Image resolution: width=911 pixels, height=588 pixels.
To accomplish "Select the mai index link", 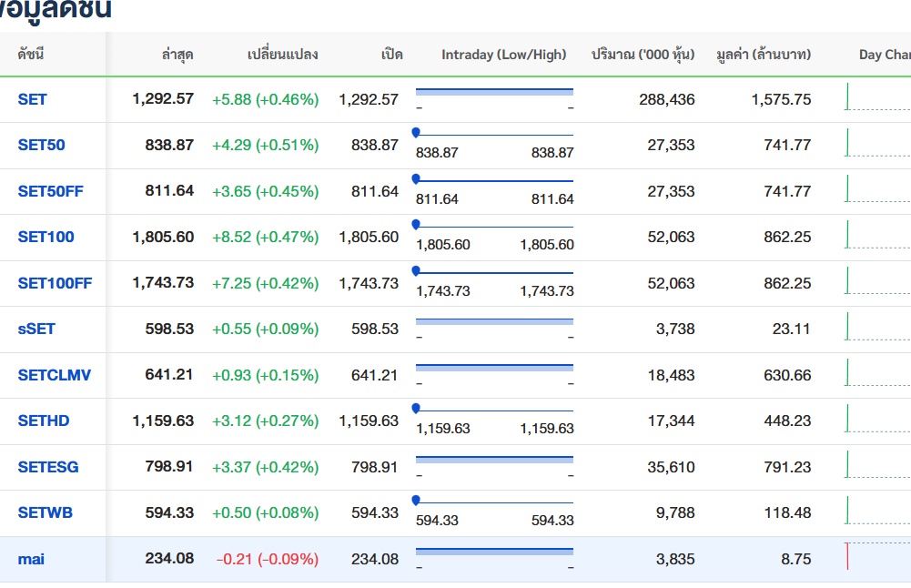I will point(31,559).
